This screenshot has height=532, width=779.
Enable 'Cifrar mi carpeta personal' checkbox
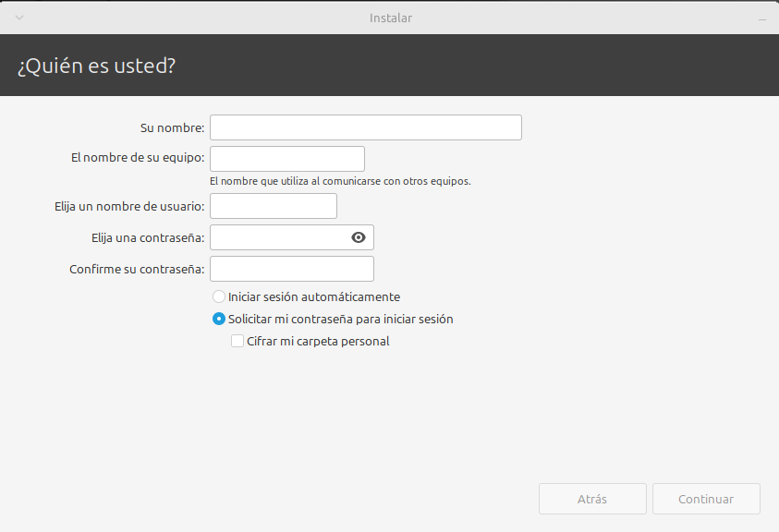pos(237,341)
